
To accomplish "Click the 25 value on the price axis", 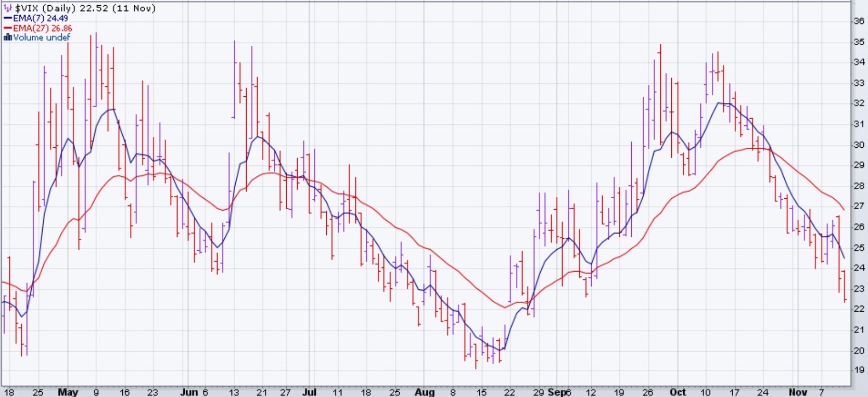I will point(859,247).
